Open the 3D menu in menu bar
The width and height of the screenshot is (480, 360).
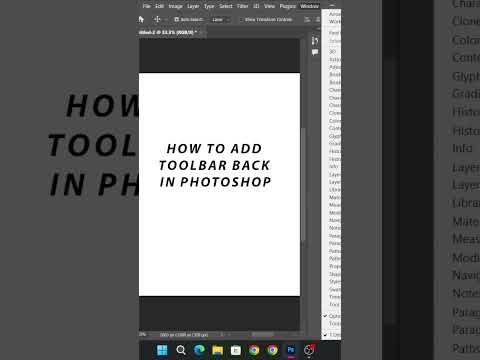pyautogui.click(x=256, y=6)
